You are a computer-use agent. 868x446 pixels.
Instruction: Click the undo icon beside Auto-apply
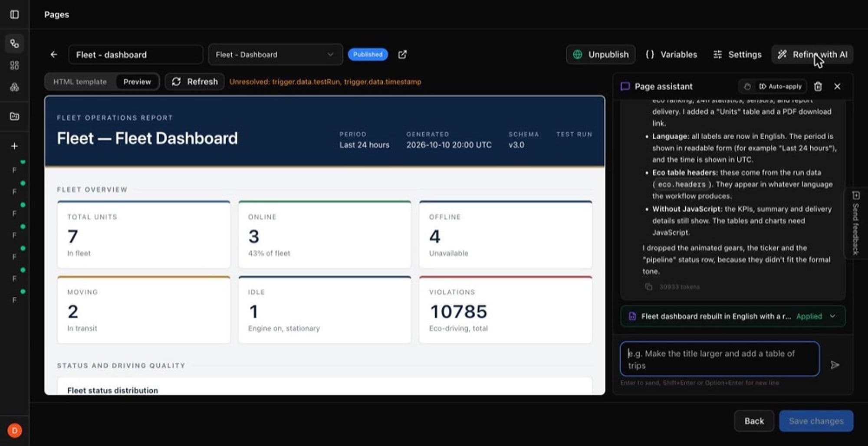[747, 86]
